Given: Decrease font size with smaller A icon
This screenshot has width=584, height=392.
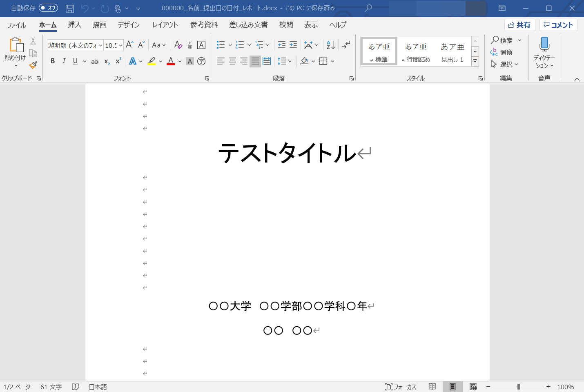Looking at the screenshot, I should pos(141,45).
